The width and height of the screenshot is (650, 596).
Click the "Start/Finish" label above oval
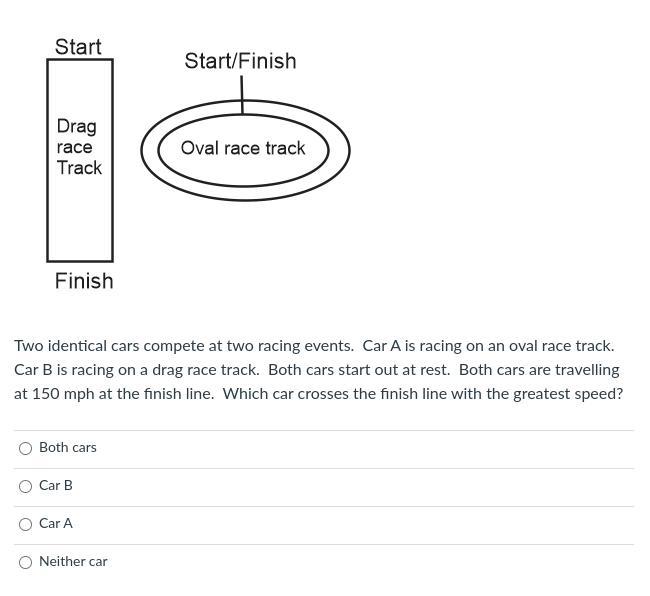tap(240, 61)
